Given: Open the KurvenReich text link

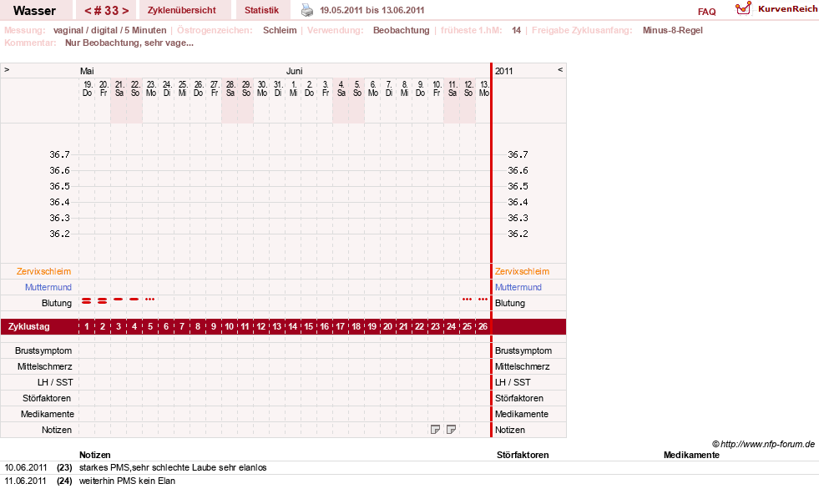Looking at the screenshot, I should 787,9.
